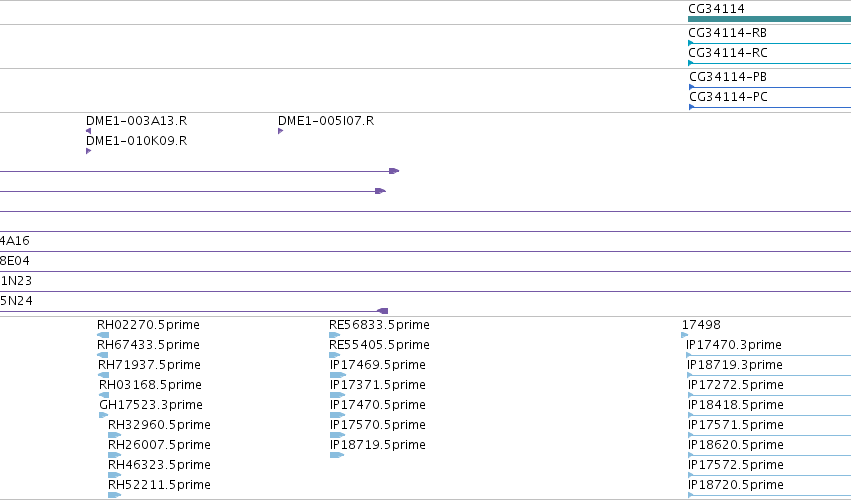Image resolution: width=851 pixels, height=500 pixels.
Task: Click the 17498 feature marker
Action: [x=684, y=335]
